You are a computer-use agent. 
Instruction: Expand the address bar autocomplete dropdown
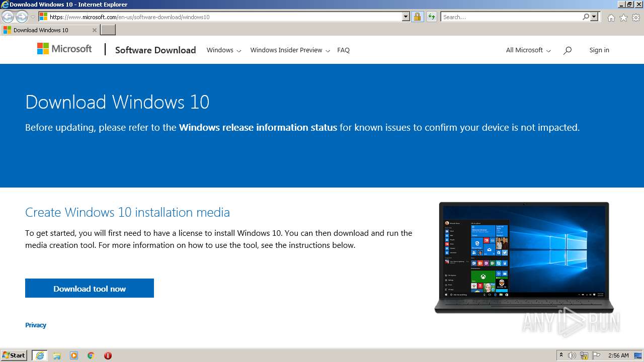tap(406, 17)
